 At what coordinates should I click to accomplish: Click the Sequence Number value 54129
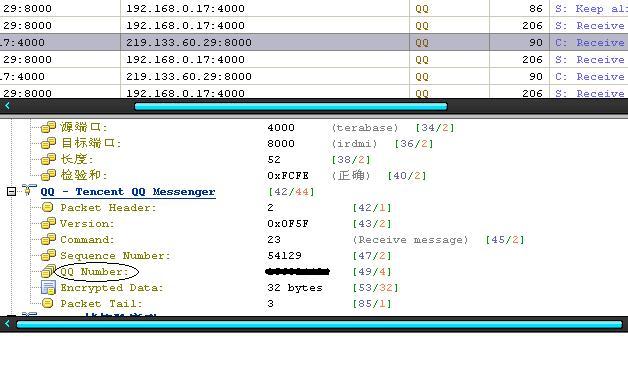284,255
